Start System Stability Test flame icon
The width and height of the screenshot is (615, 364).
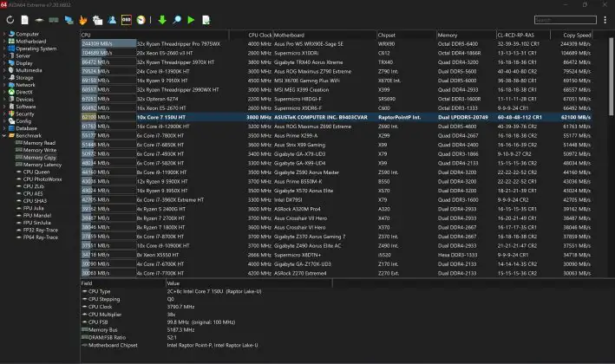(x=82, y=20)
